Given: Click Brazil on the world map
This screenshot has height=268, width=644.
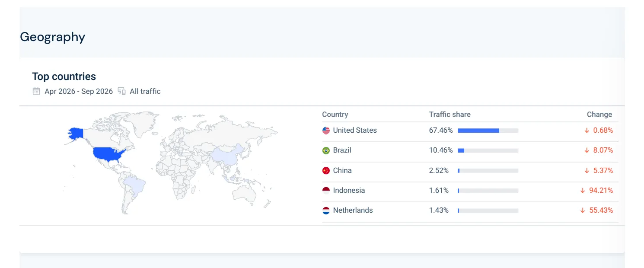Looking at the screenshot, I should [x=134, y=186].
